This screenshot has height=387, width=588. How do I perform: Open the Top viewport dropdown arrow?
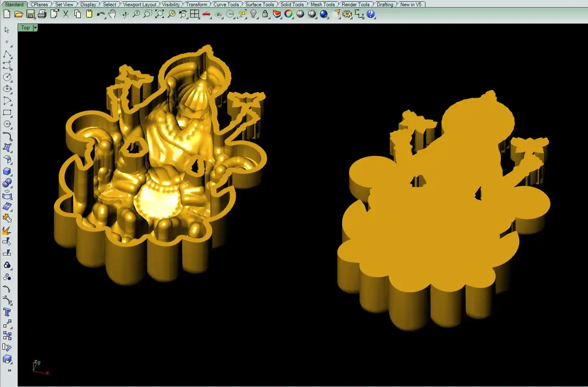[35, 28]
